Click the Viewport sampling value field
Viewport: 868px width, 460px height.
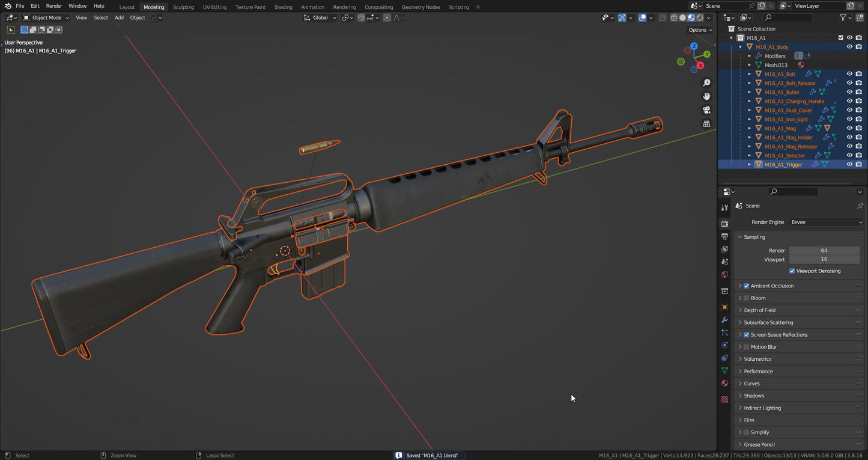point(824,259)
